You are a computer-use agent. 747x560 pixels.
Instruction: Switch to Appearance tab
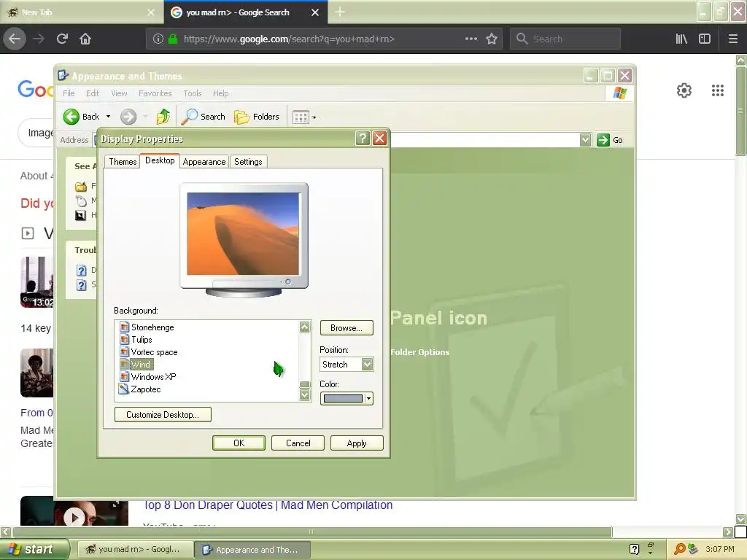tap(204, 162)
